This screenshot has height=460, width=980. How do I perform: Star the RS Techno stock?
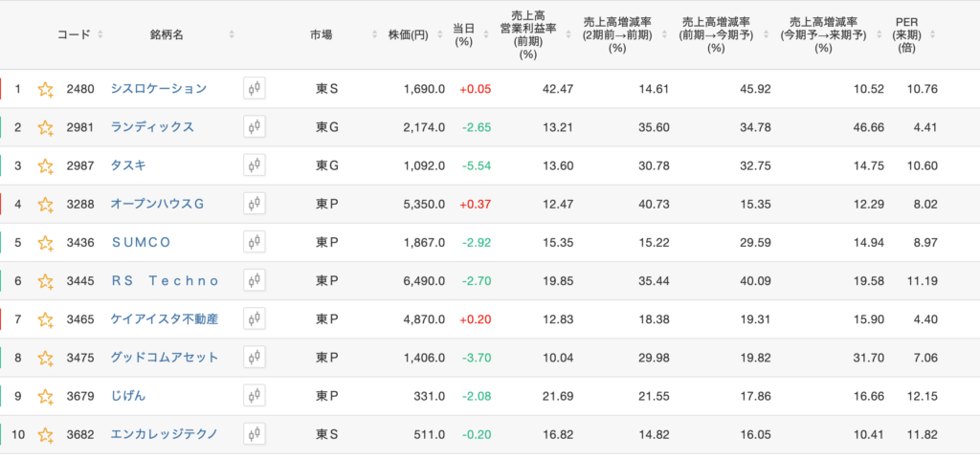[45, 281]
